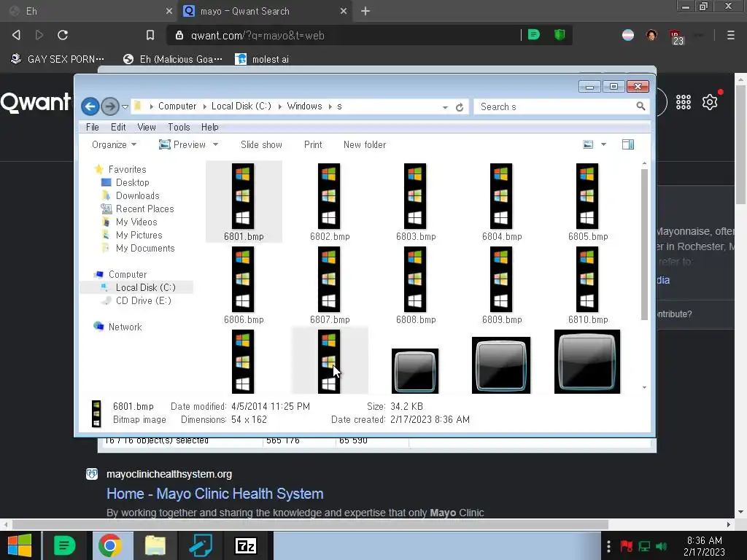The width and height of the screenshot is (747, 560).
Task: Start Slide show
Action: (x=261, y=145)
